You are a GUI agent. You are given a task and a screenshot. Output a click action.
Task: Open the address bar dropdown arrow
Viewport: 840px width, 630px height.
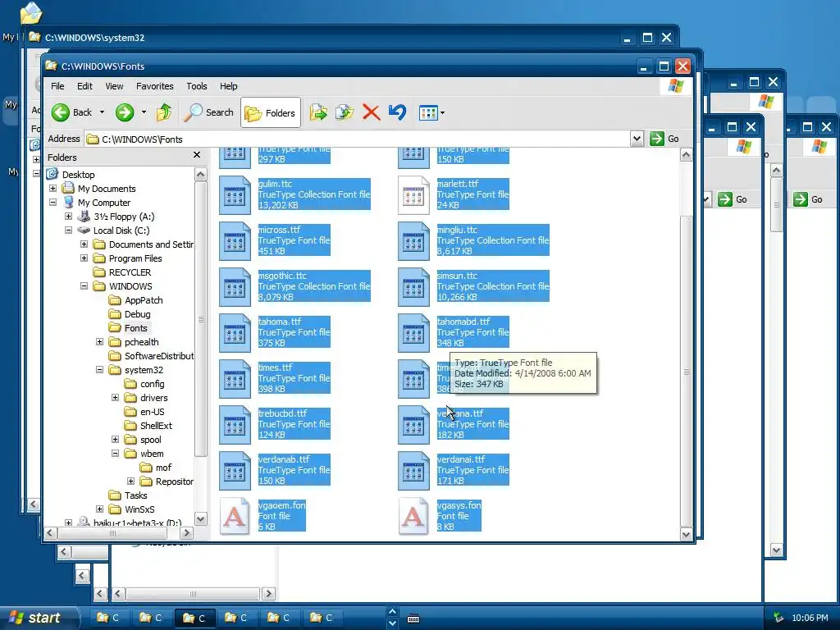click(637, 139)
